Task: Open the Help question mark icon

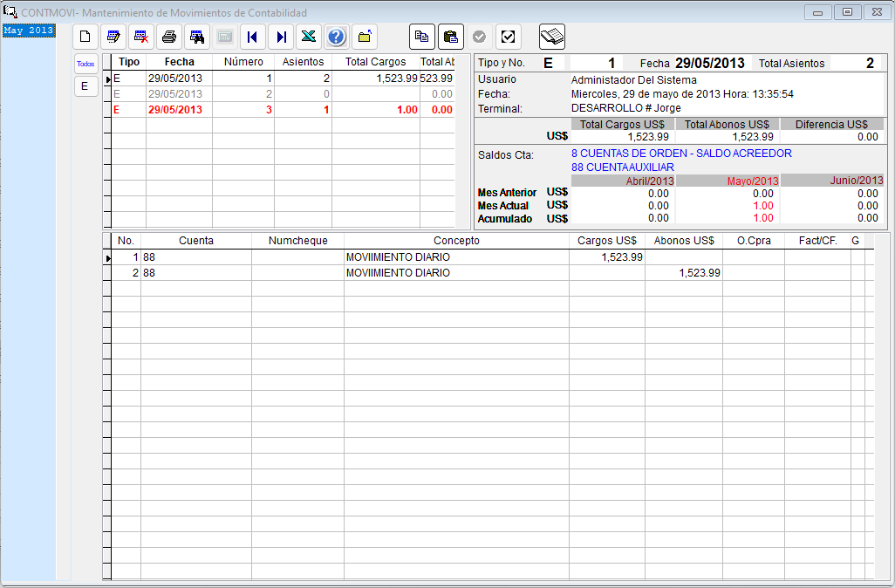Action: 337,38
